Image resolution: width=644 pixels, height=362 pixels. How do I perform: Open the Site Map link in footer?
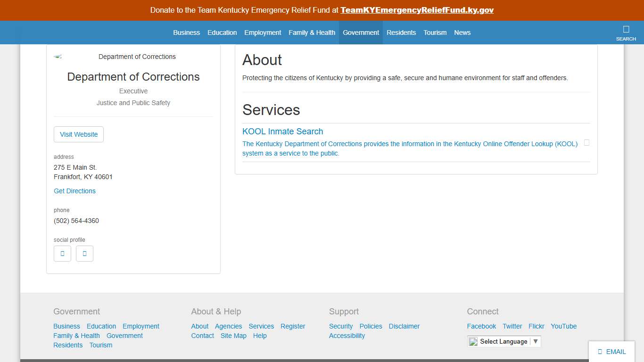(x=233, y=336)
